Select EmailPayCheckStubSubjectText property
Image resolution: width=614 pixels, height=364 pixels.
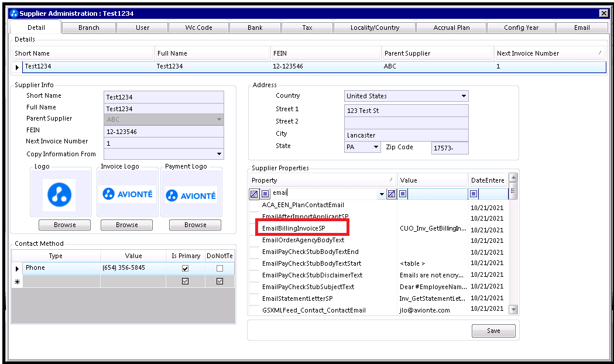(308, 287)
